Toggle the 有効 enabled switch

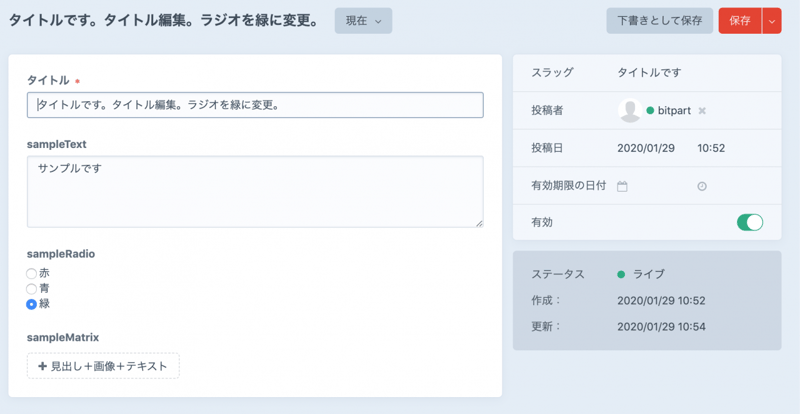pos(749,222)
